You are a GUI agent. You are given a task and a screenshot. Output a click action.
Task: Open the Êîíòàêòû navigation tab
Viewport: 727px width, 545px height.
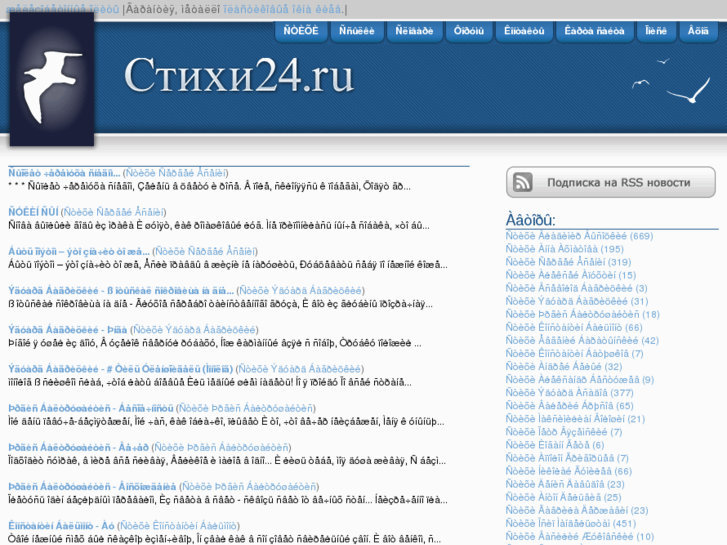(524, 31)
